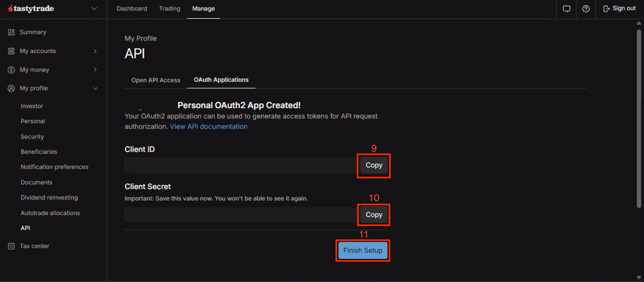Click the Summary grid icon
The image size is (644, 282).
click(x=11, y=32)
